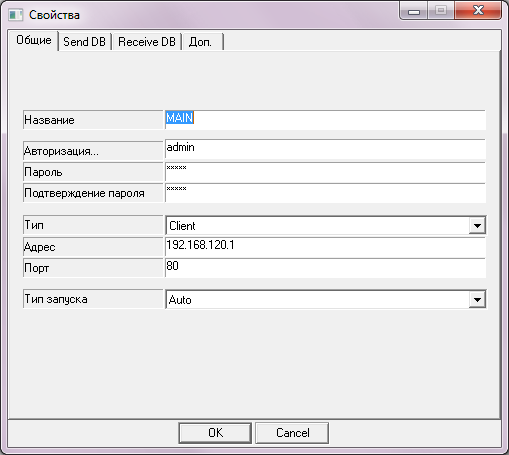The height and width of the screenshot is (455, 509).
Task: Confirm settings with the OK button
Action: point(215,433)
